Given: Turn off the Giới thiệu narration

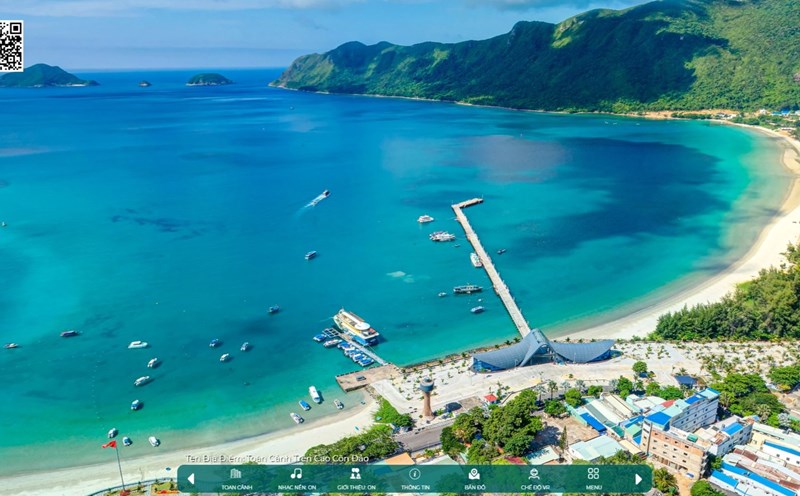Looking at the screenshot, I should 356,478.
